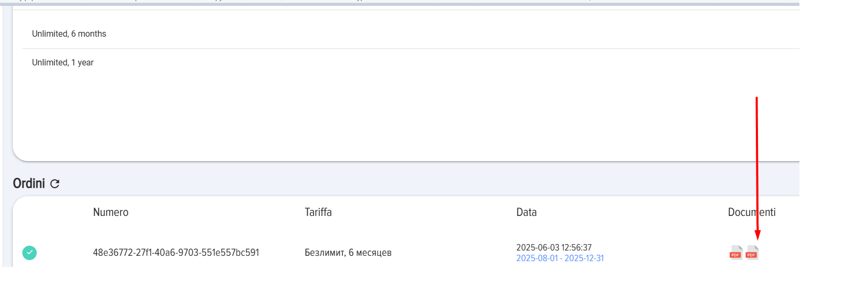Select the "Unlimited, 6 months" tariff

(x=69, y=34)
